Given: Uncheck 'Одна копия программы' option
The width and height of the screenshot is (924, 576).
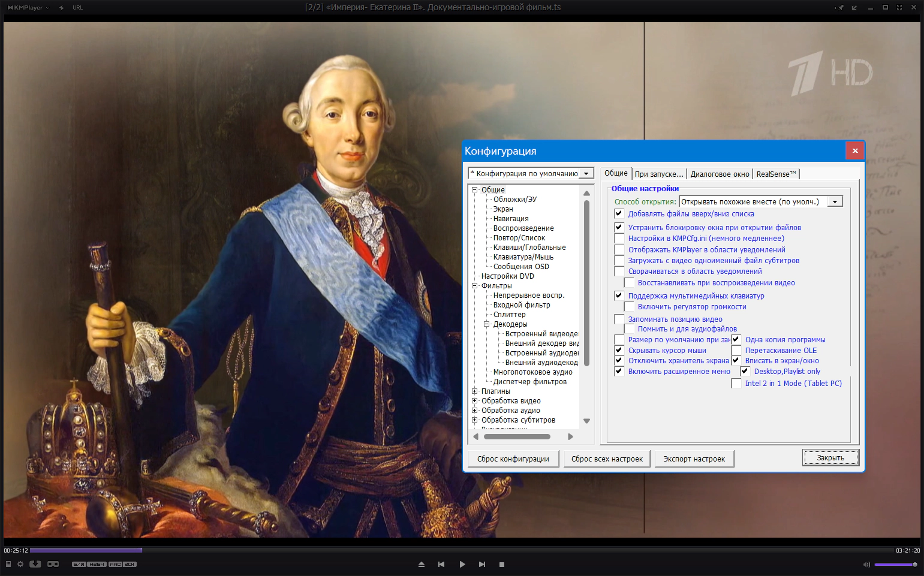Looking at the screenshot, I should [x=736, y=339].
